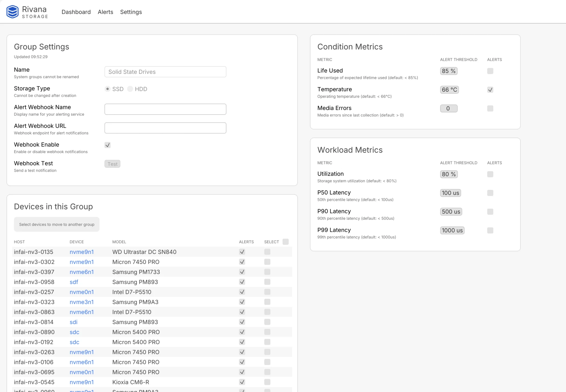Disable alerts for Temperature metric
566x392 pixels.
pos(490,90)
